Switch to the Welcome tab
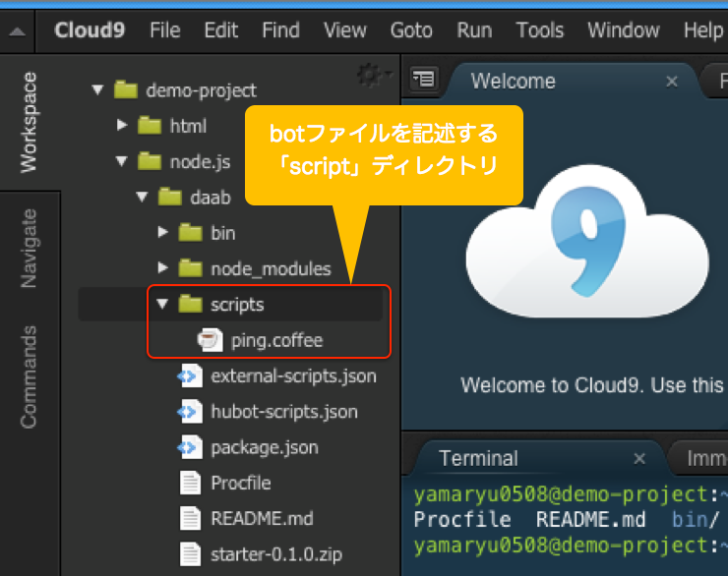728x576 pixels. [513, 82]
